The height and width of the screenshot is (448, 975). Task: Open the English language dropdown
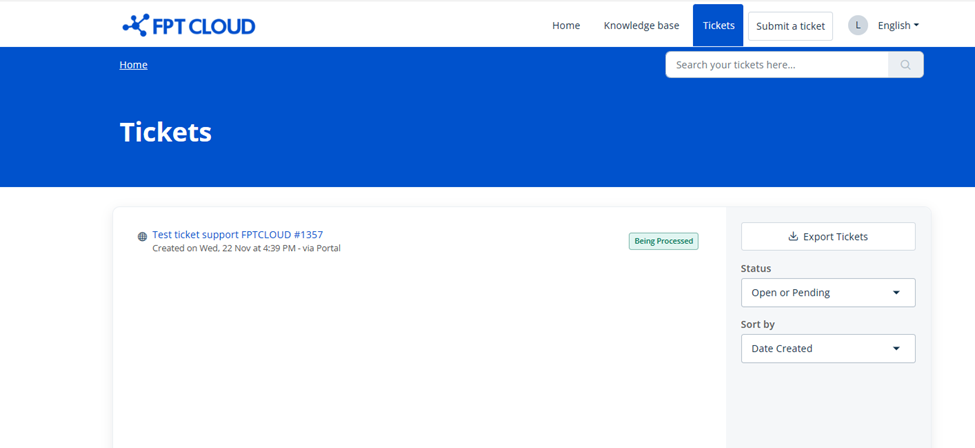(898, 26)
